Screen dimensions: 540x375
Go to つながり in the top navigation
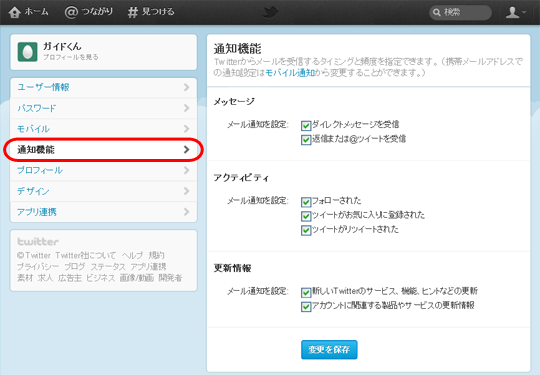coord(97,12)
